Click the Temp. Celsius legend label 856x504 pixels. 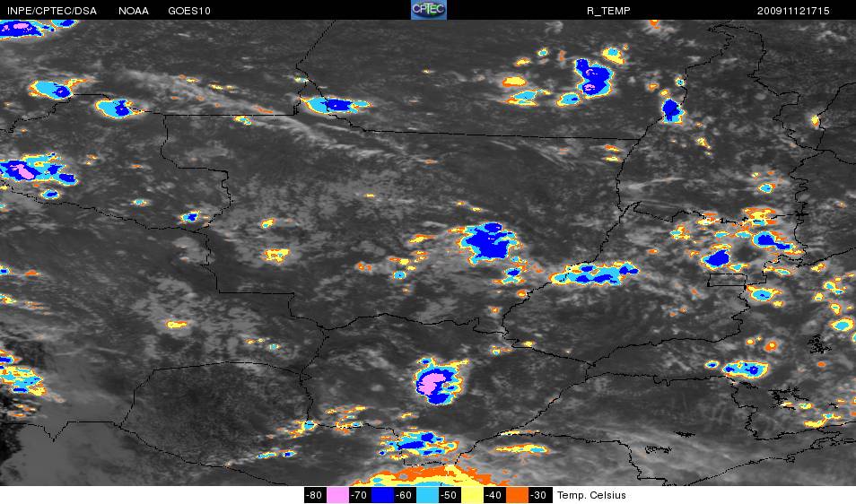tap(591, 495)
